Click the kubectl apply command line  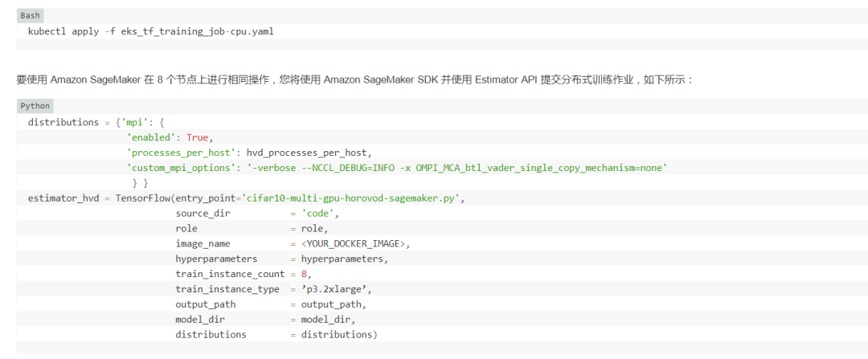(150, 31)
